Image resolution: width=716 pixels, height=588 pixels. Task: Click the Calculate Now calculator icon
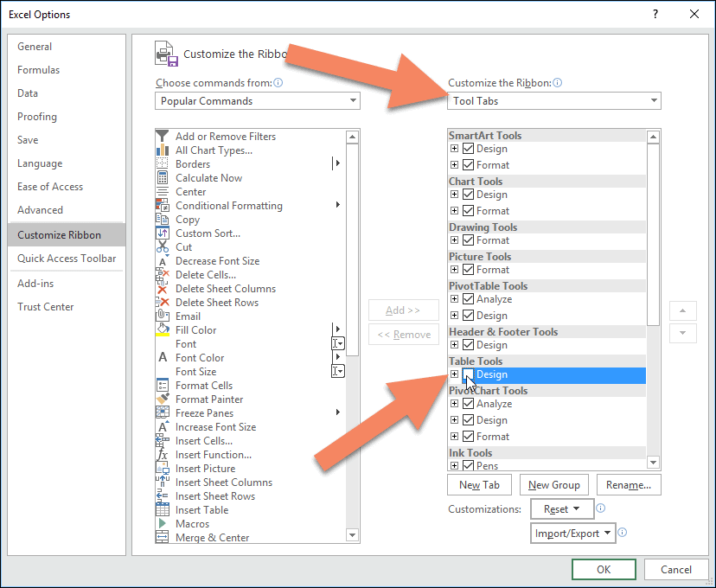(162, 177)
